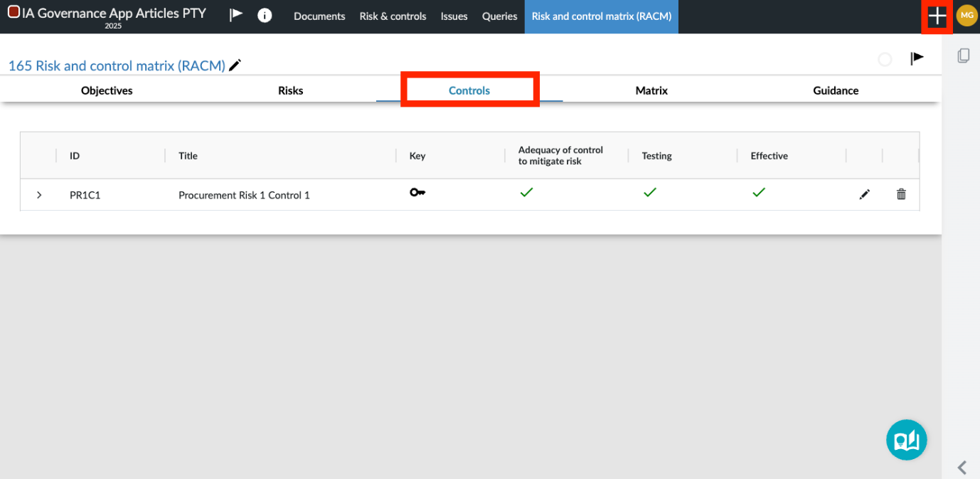Screen dimensions: 980x479
Task: Open the teal guide book button
Action: 907,440
